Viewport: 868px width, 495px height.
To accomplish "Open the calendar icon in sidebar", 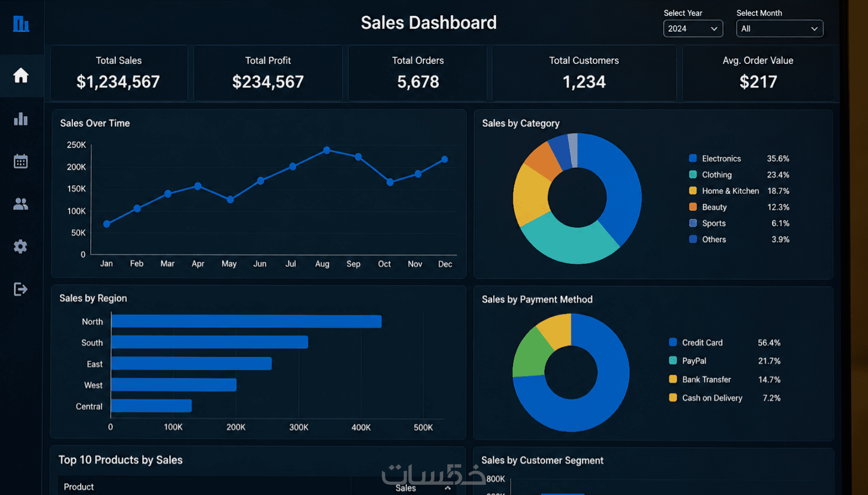I will coord(20,161).
